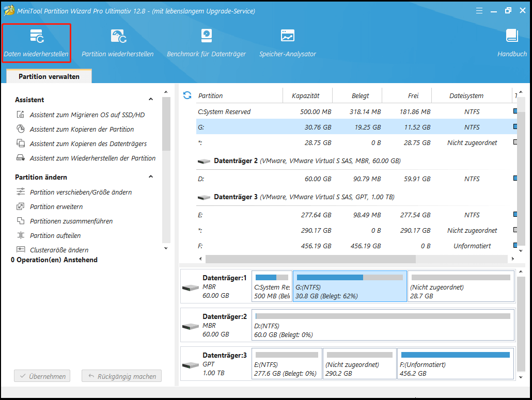Open Speicher-Analysator tool
This screenshot has height=400, width=532.
click(x=287, y=43)
